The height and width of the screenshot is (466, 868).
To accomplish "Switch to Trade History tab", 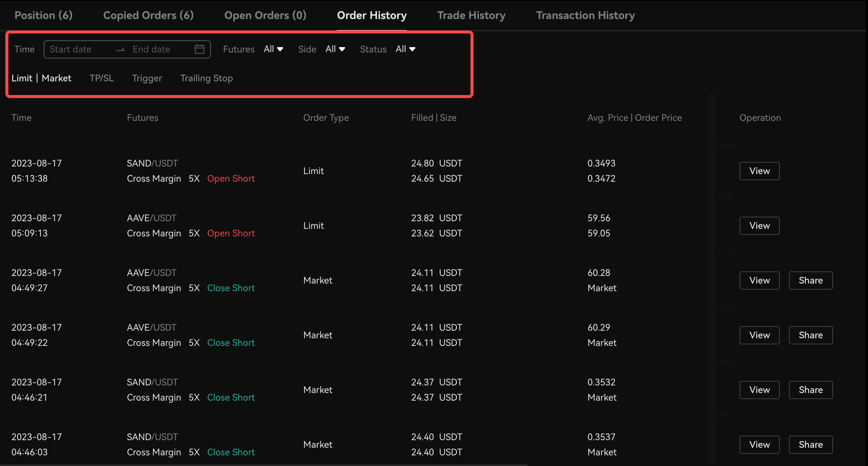I will [x=471, y=15].
